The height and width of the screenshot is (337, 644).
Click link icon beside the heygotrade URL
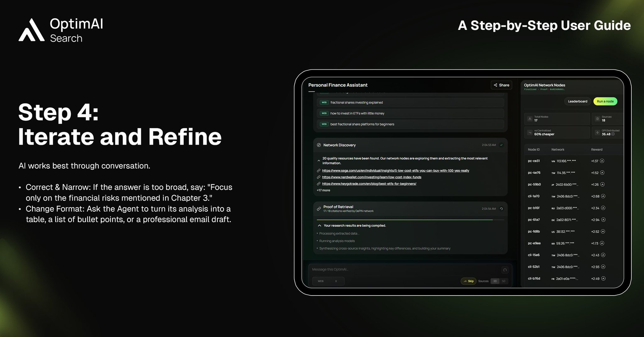[319, 184]
